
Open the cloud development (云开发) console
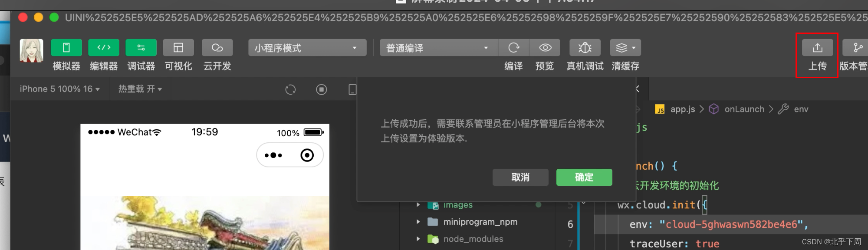tap(217, 48)
